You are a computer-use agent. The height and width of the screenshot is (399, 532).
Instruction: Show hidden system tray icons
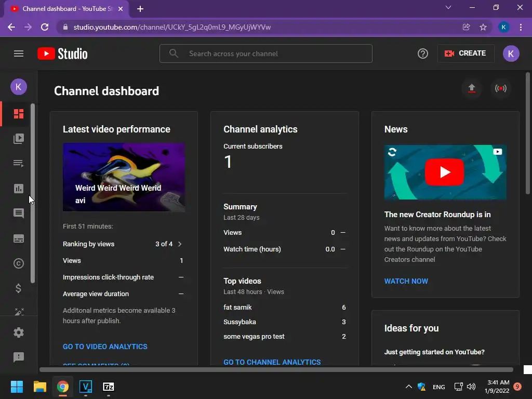tap(409, 387)
